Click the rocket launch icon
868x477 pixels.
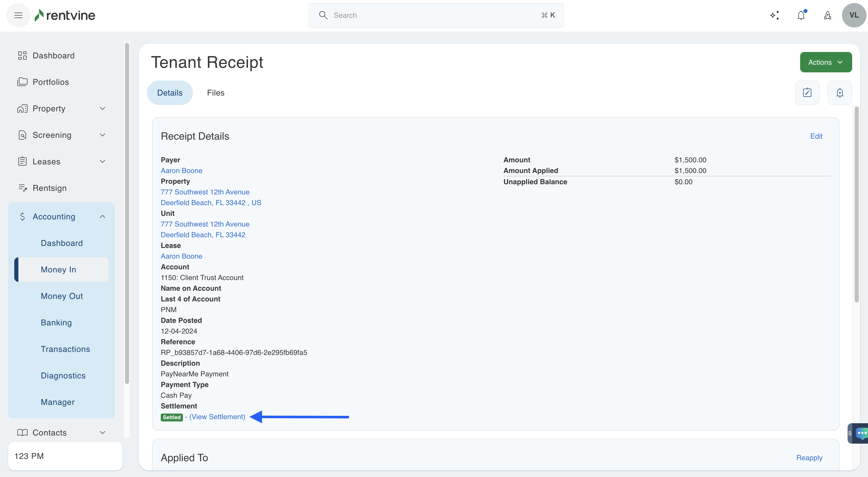point(828,15)
